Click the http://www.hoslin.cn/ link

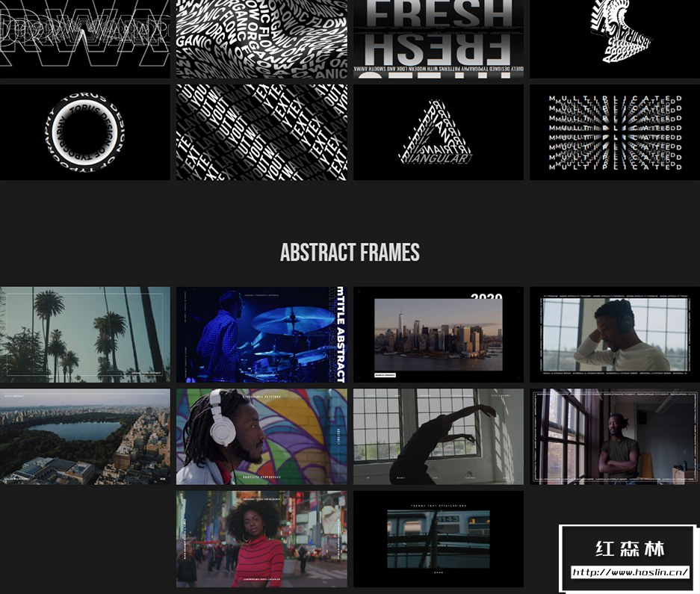point(630,572)
